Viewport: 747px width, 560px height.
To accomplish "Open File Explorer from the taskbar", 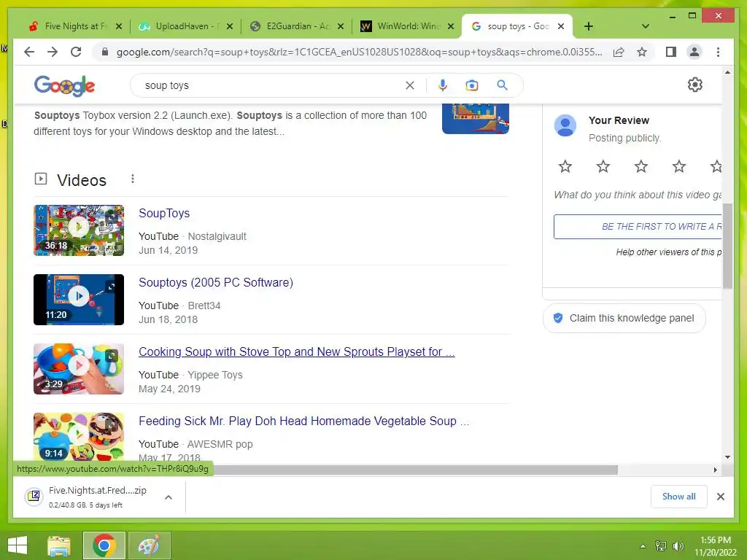I will pyautogui.click(x=59, y=545).
